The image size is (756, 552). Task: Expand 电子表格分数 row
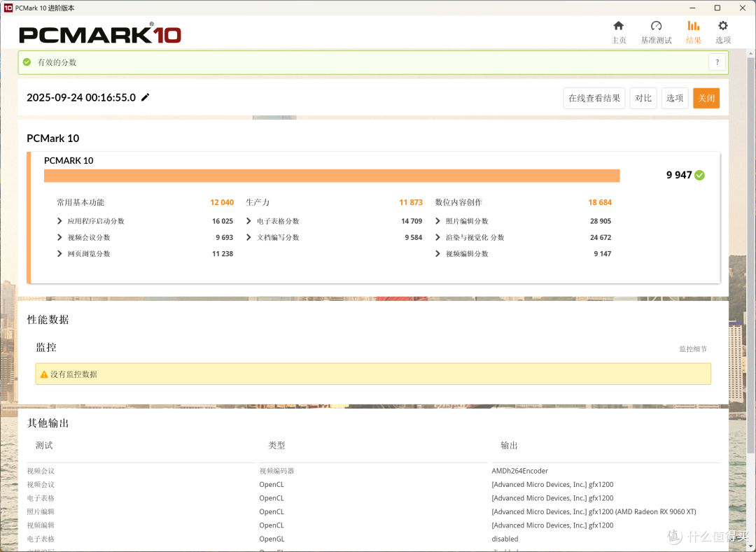[x=248, y=221]
